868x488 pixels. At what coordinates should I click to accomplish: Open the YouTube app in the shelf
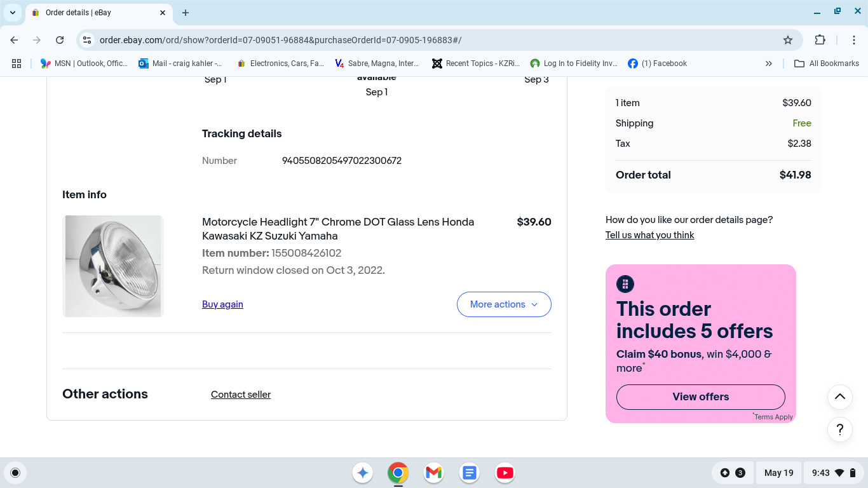505,473
